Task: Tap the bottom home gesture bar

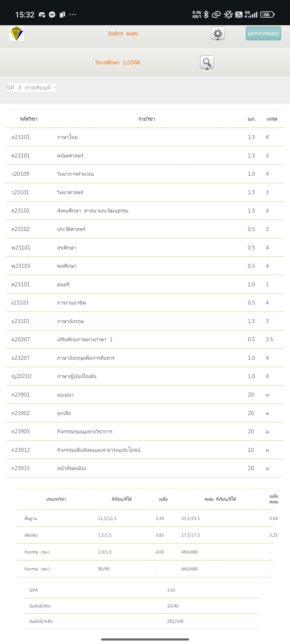Action: pyautogui.click(x=145, y=639)
